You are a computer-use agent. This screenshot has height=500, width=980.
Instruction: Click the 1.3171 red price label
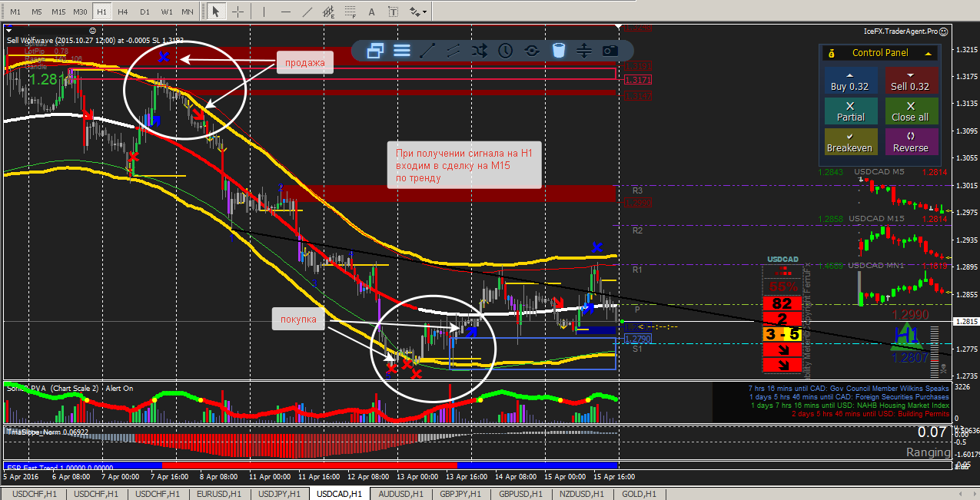point(637,80)
